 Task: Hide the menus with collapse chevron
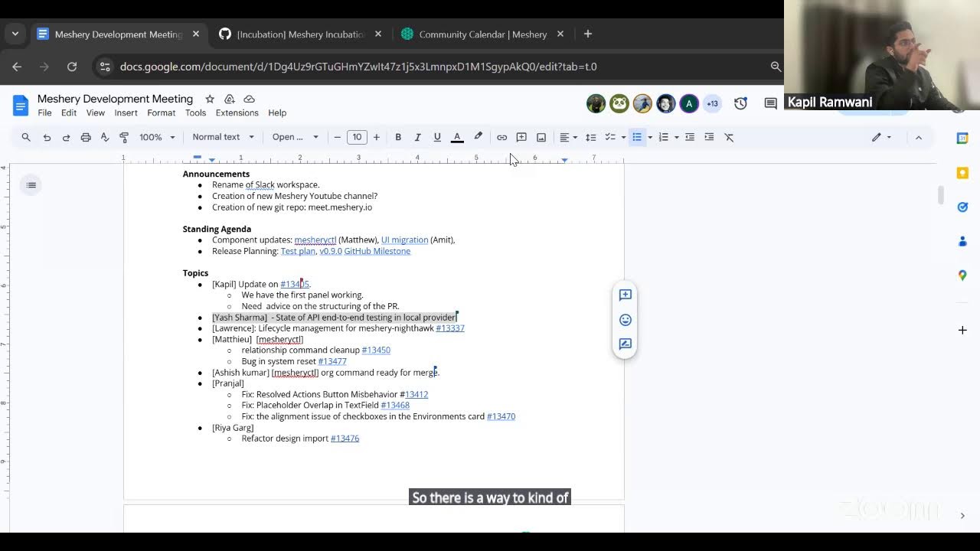point(919,137)
